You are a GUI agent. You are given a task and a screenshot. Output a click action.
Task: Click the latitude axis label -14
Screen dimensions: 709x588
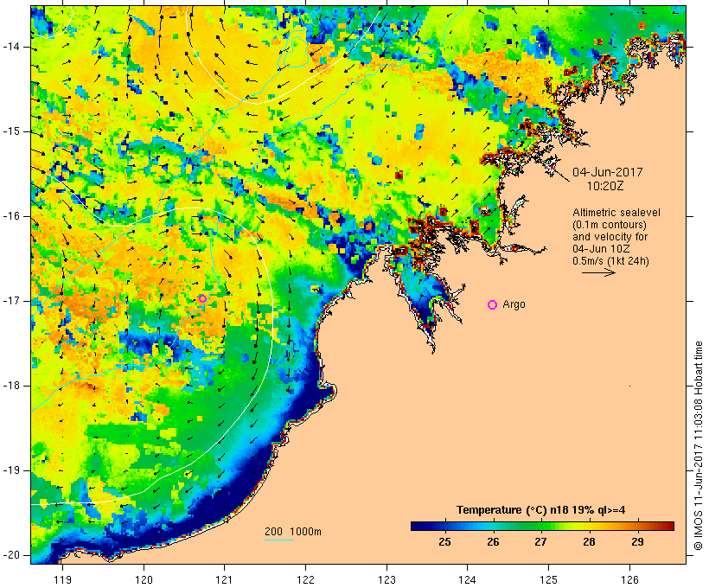(10, 47)
